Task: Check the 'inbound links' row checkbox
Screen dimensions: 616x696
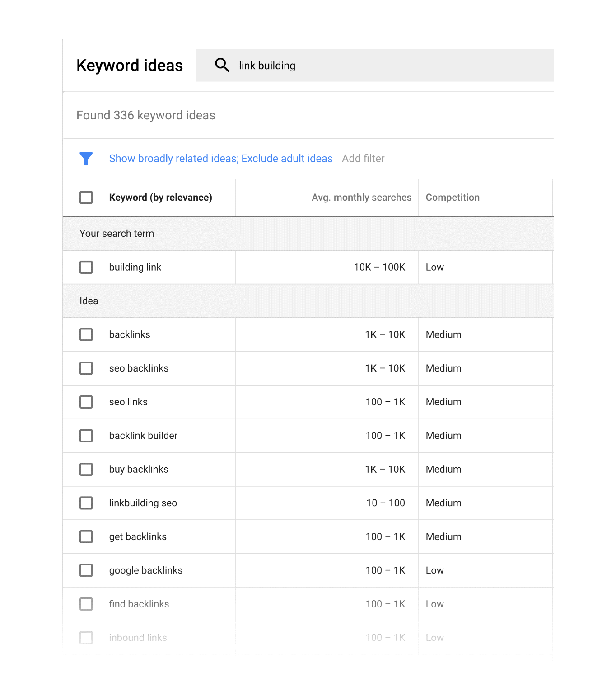Action: 86,638
